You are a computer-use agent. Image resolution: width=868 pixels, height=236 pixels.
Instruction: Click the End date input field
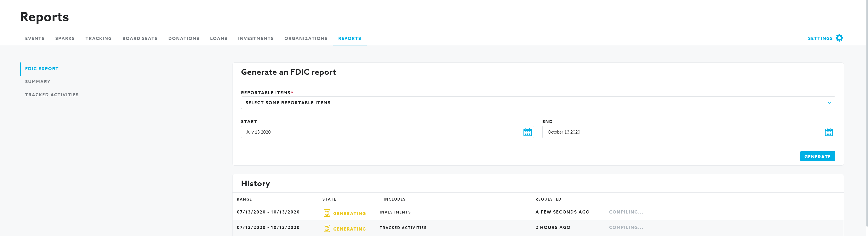[681, 132]
